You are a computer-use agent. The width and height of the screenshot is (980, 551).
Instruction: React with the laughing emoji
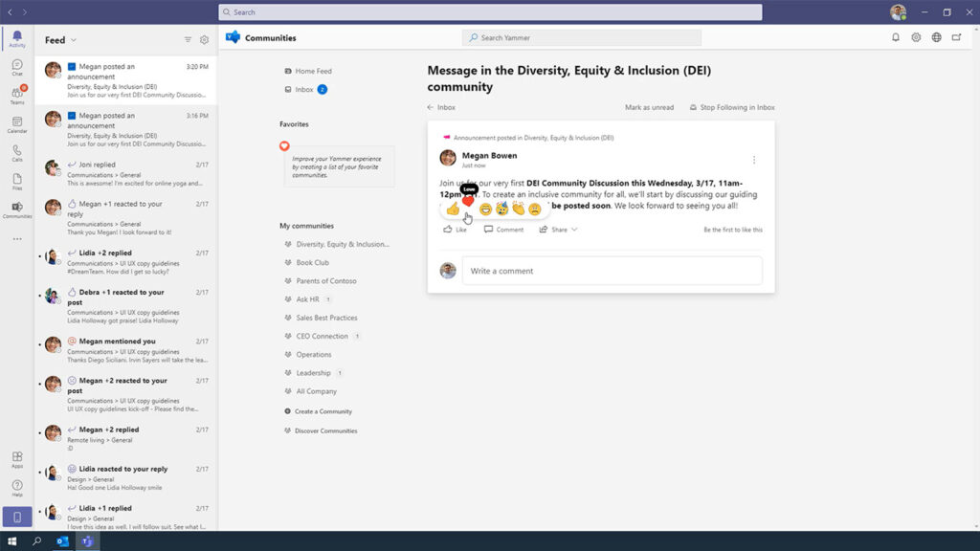pos(485,209)
